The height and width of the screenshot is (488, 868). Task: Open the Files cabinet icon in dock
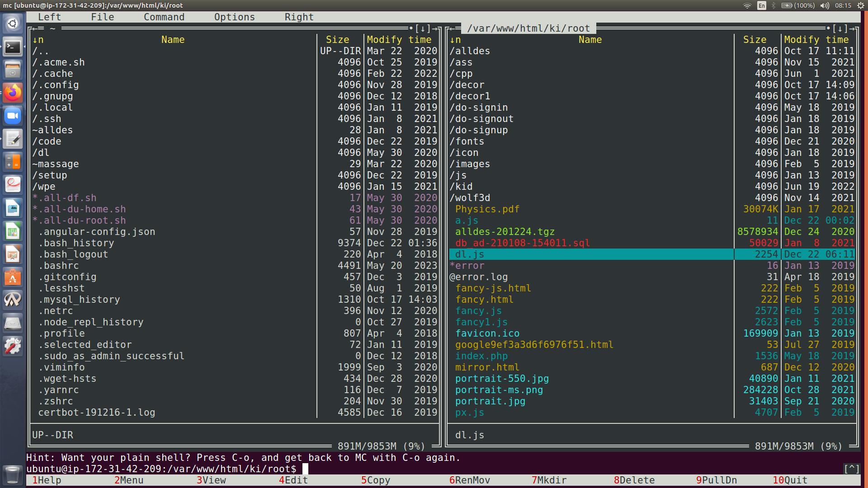tap(13, 70)
